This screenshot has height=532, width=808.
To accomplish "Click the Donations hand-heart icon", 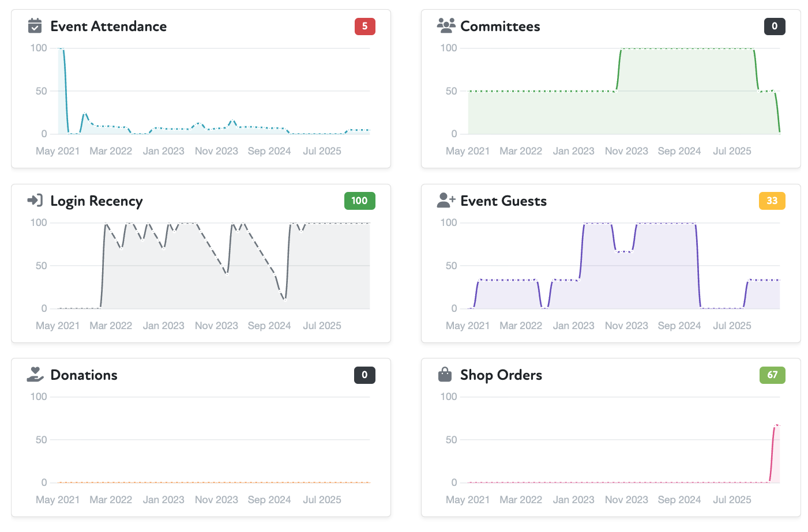I will point(35,375).
